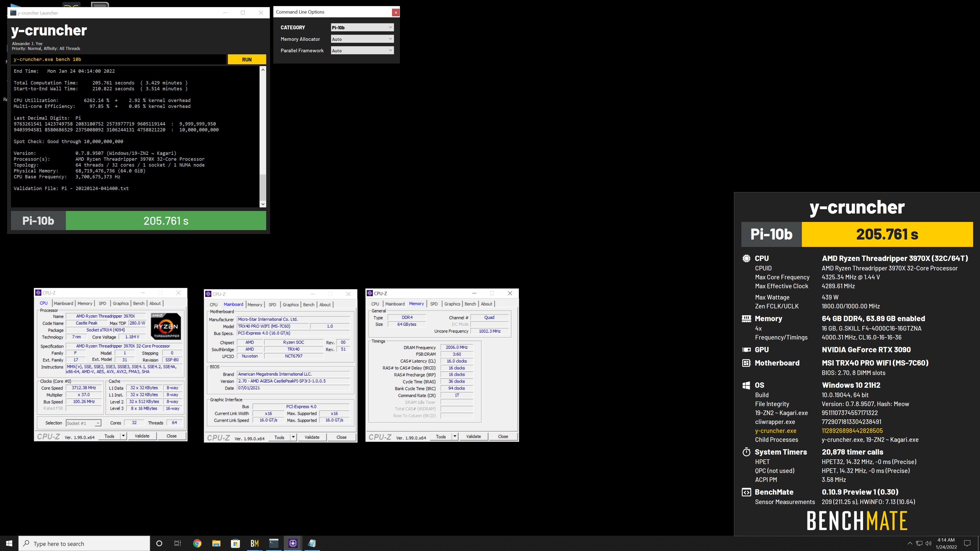Click Close button in CPU-Z CPU window
Screen dimensions: 980x551
click(171, 436)
